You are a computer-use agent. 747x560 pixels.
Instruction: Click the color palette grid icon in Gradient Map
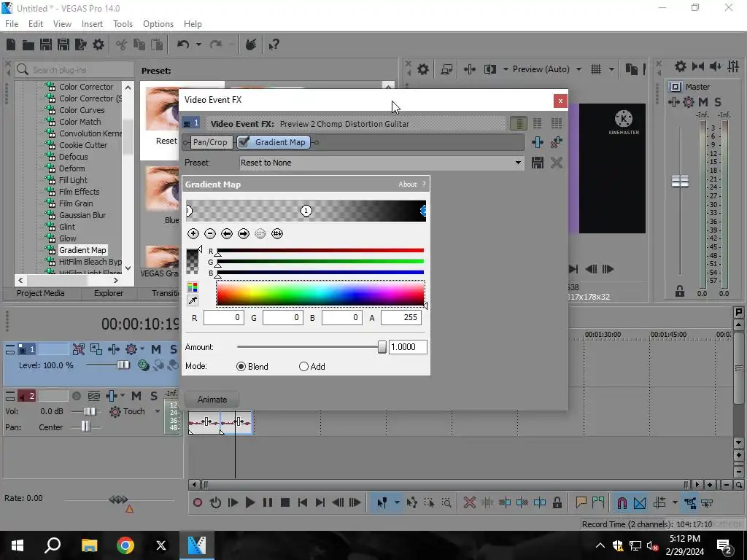(193, 287)
